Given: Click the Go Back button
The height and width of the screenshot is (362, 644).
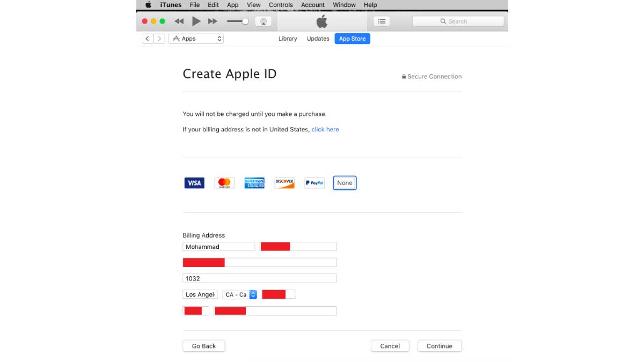Looking at the screenshot, I should tap(204, 346).
